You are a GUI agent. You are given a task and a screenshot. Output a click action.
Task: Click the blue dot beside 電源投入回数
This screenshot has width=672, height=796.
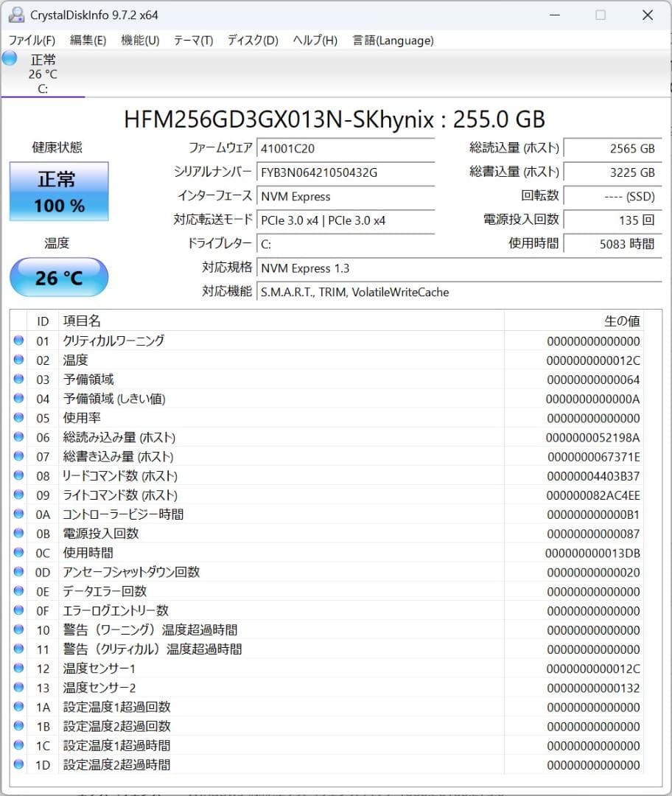tap(18, 533)
